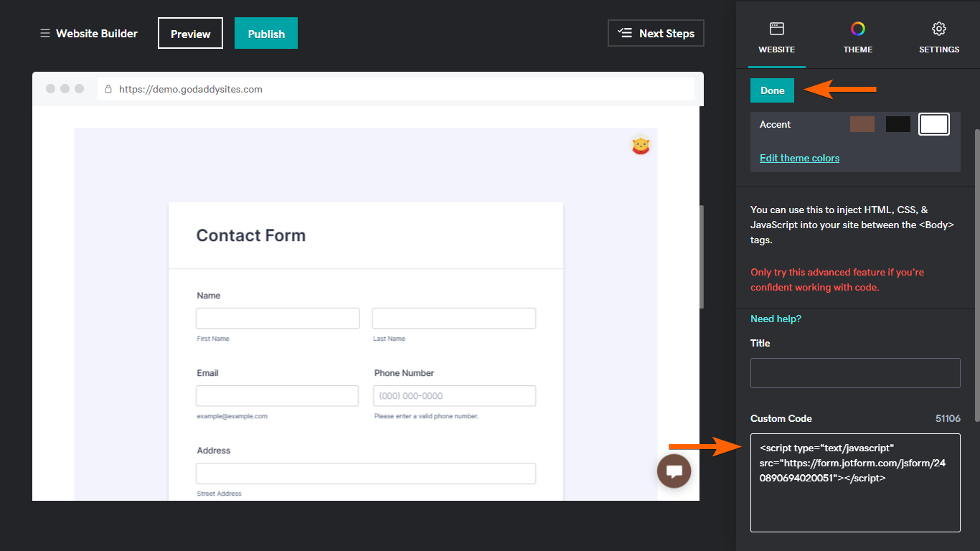Click the Phone Number field
This screenshot has height=551, width=980.
tap(455, 396)
